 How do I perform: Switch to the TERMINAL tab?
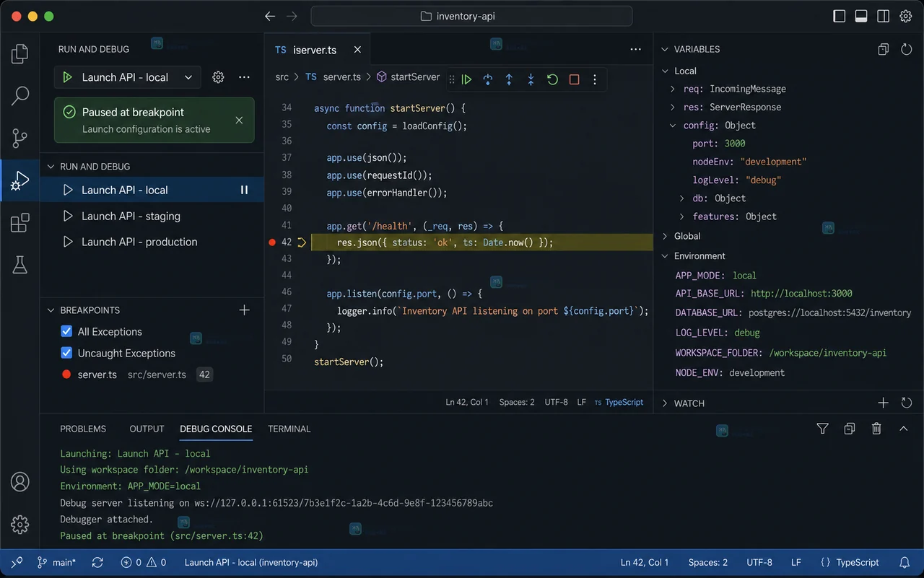pyautogui.click(x=289, y=429)
